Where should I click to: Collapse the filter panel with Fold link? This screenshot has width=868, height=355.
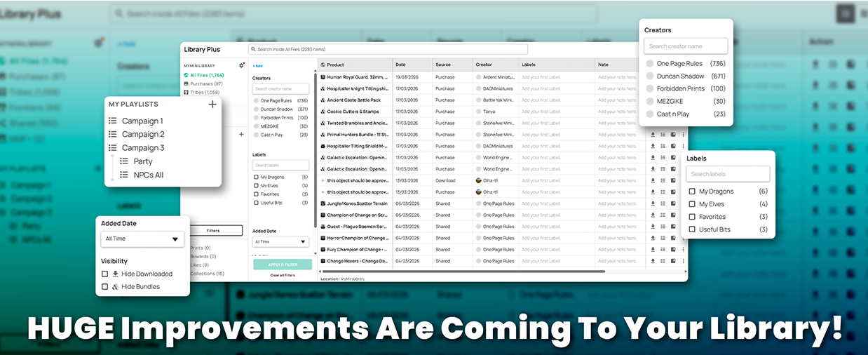[258, 66]
